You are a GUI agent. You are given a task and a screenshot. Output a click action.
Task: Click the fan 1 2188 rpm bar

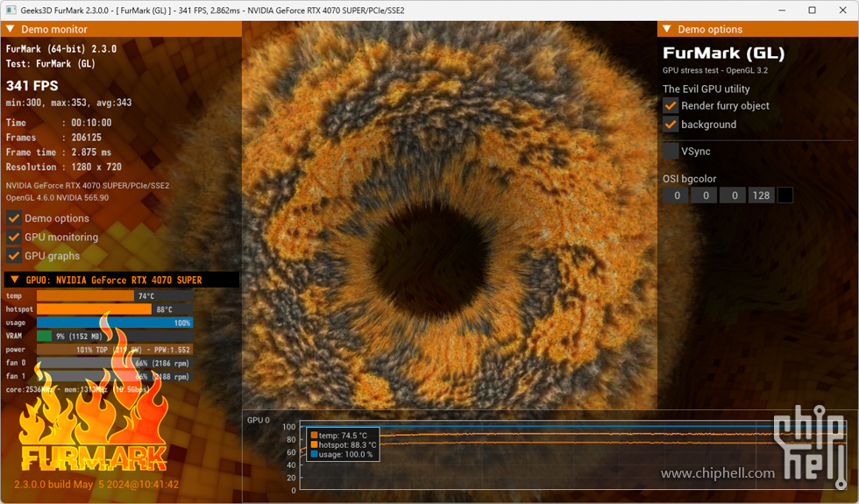pyautogui.click(x=115, y=376)
